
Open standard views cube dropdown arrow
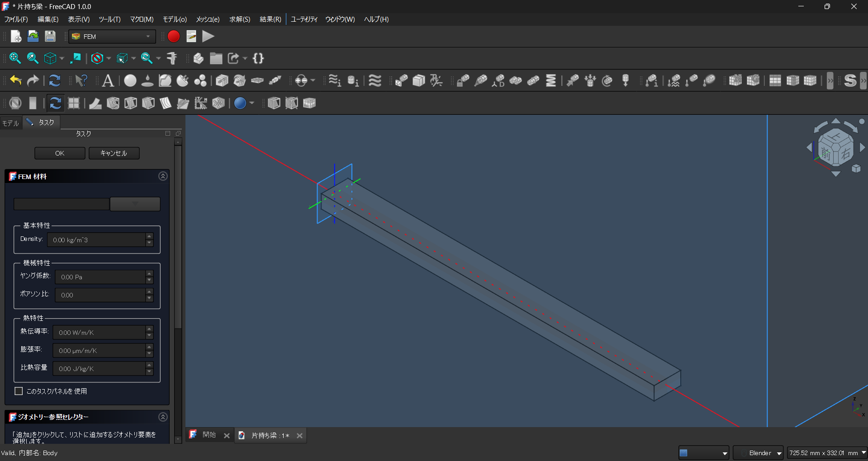coord(62,58)
